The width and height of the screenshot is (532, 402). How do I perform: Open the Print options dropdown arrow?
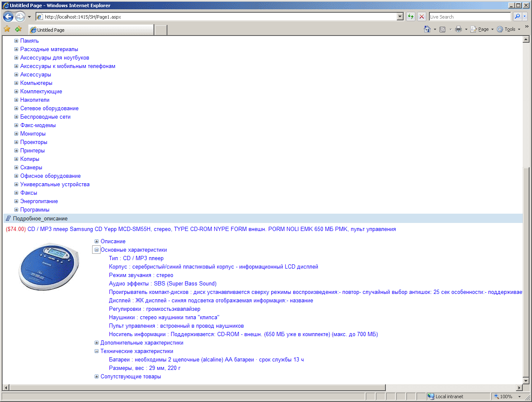click(x=466, y=29)
